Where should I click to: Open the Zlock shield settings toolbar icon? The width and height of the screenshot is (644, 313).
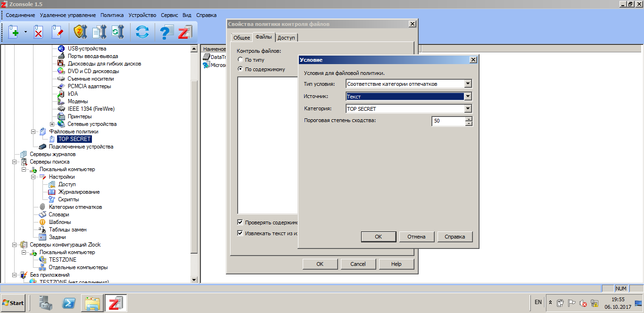[x=81, y=32]
